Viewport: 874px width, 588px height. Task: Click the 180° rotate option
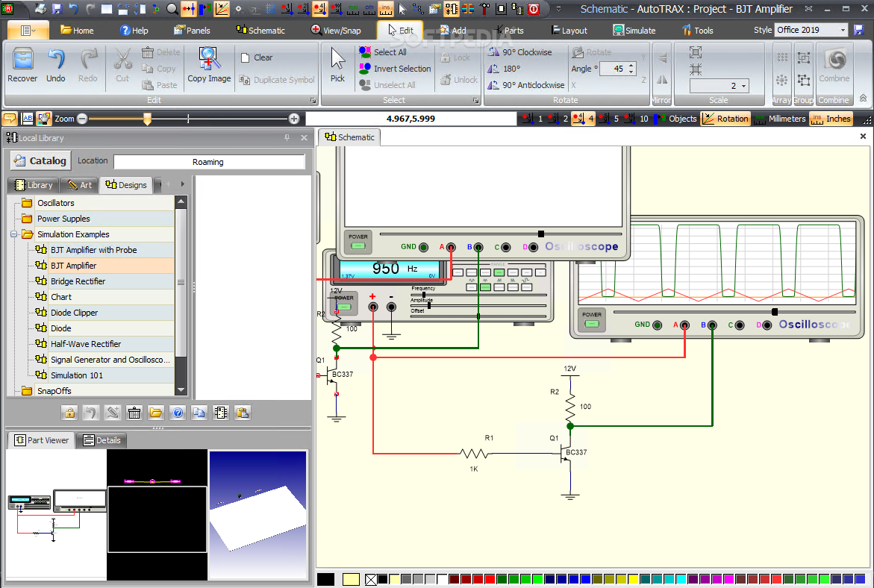pos(505,69)
